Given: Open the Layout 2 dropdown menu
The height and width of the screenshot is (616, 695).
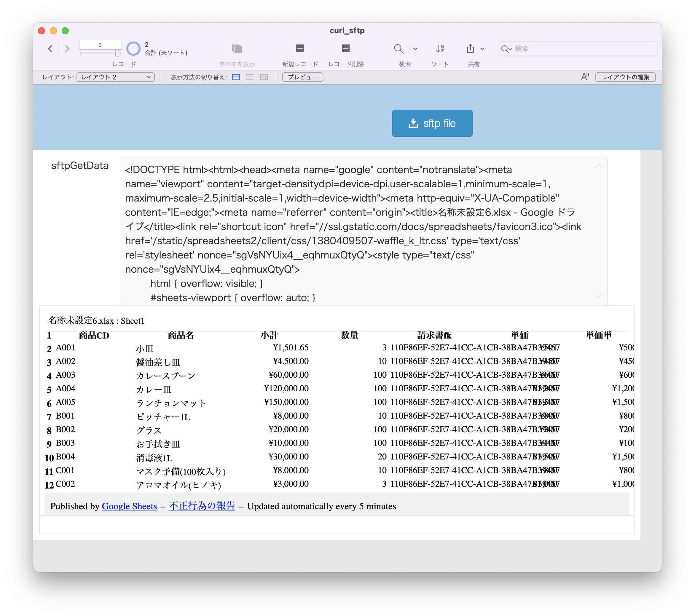Looking at the screenshot, I should (116, 77).
